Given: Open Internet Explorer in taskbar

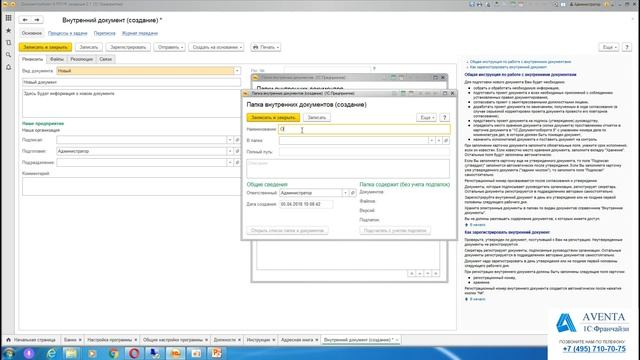Looking at the screenshot, I should (51, 353).
